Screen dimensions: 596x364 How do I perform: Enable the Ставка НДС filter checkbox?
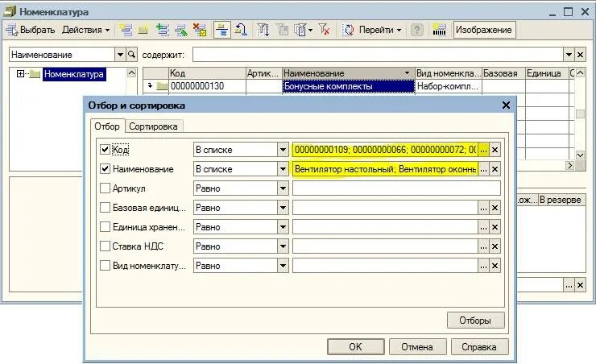[x=105, y=246]
